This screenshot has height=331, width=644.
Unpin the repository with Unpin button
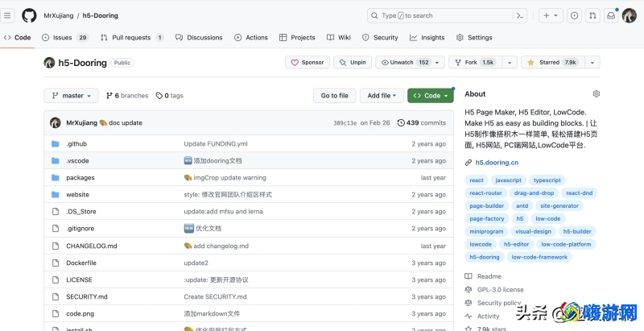point(353,63)
